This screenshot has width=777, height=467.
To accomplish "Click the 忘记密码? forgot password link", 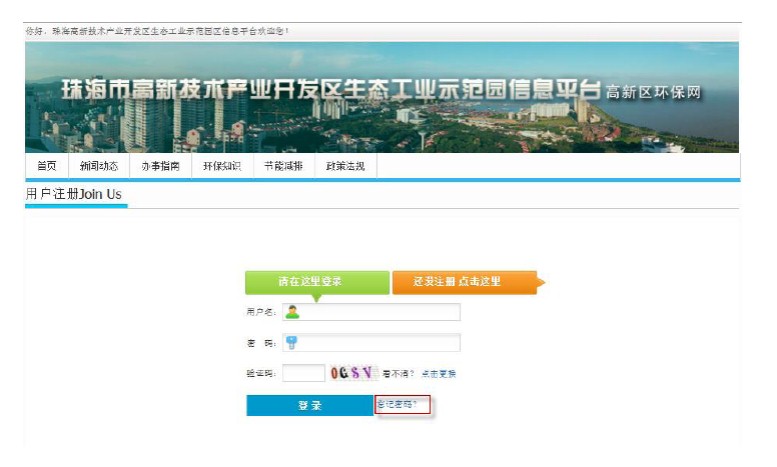I will 402,405.
